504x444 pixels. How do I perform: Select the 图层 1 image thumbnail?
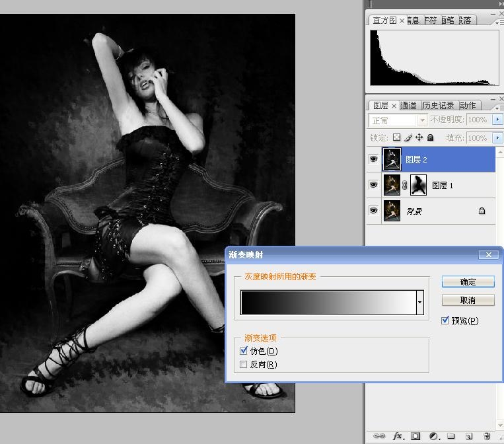point(392,185)
